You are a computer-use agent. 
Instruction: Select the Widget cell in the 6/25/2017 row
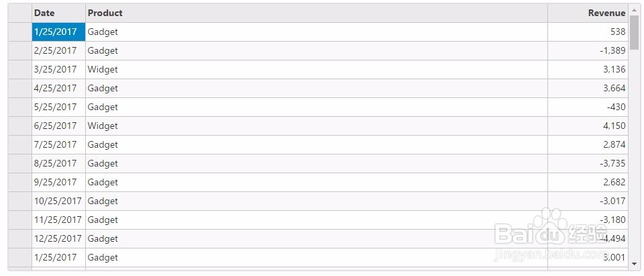316,126
